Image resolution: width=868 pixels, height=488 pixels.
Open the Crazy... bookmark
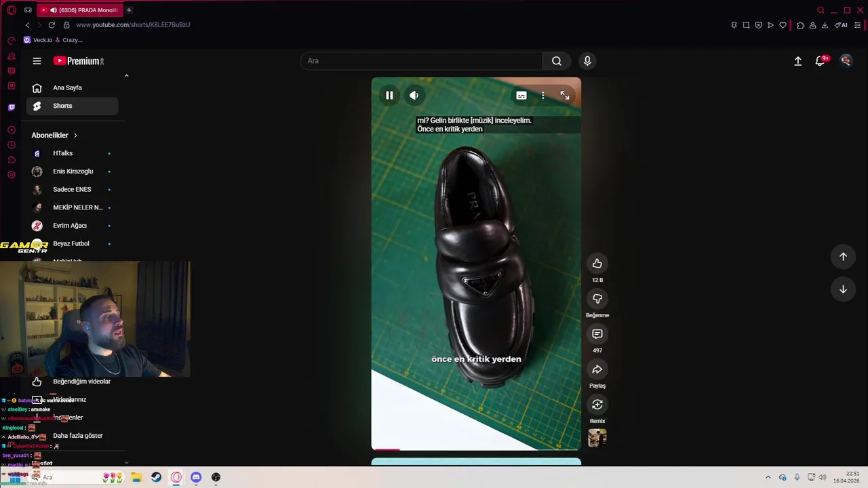tap(68, 40)
